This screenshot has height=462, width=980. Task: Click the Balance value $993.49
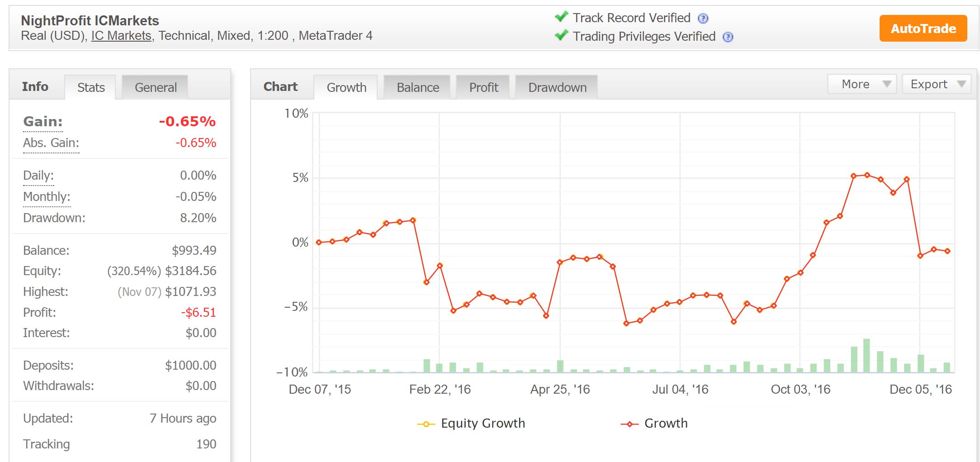click(194, 251)
